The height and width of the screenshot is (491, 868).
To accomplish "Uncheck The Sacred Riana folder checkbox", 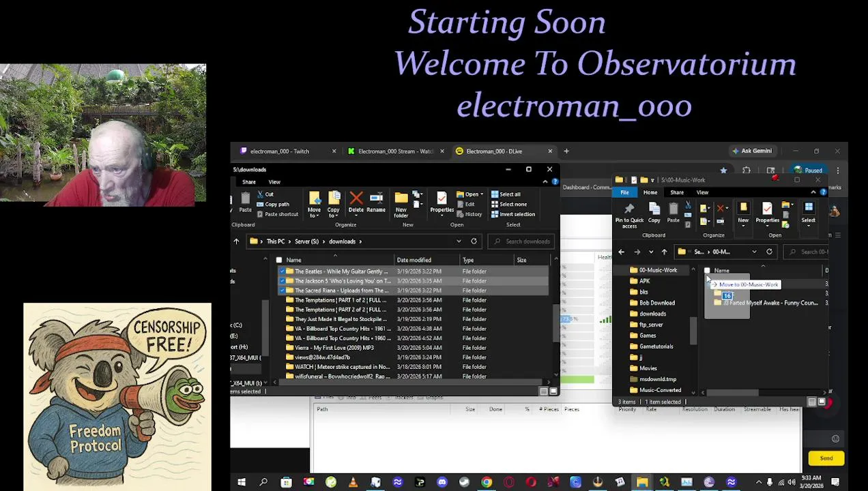I will [281, 291].
